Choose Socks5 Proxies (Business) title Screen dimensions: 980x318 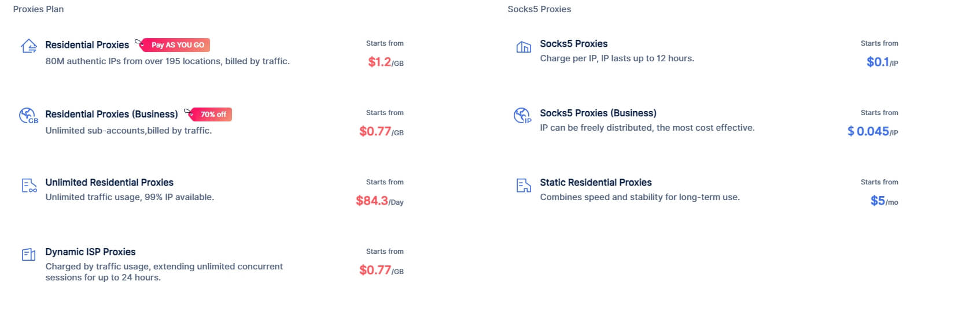[598, 113]
